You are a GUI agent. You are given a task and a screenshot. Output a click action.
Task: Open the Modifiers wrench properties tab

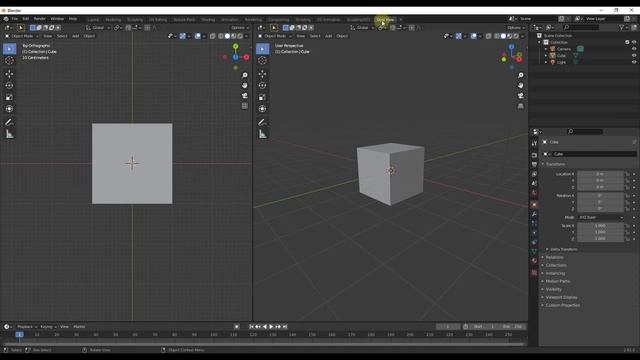(x=534, y=214)
